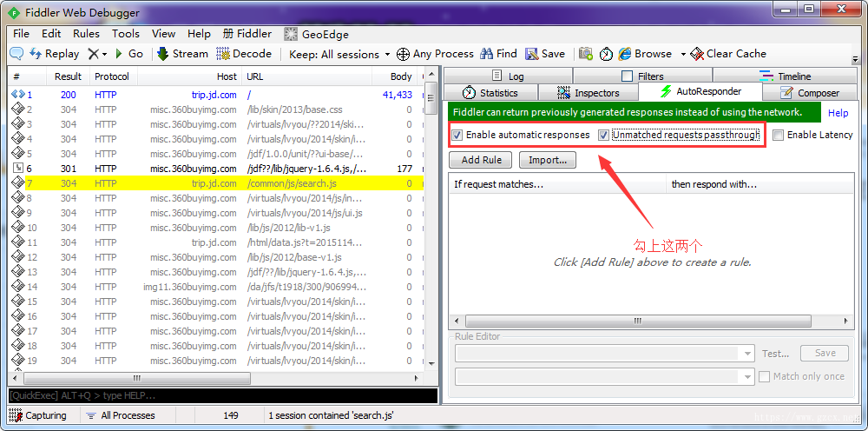The image size is (868, 431).
Task: Select highlighted session 7 search.js
Action: tap(216, 183)
